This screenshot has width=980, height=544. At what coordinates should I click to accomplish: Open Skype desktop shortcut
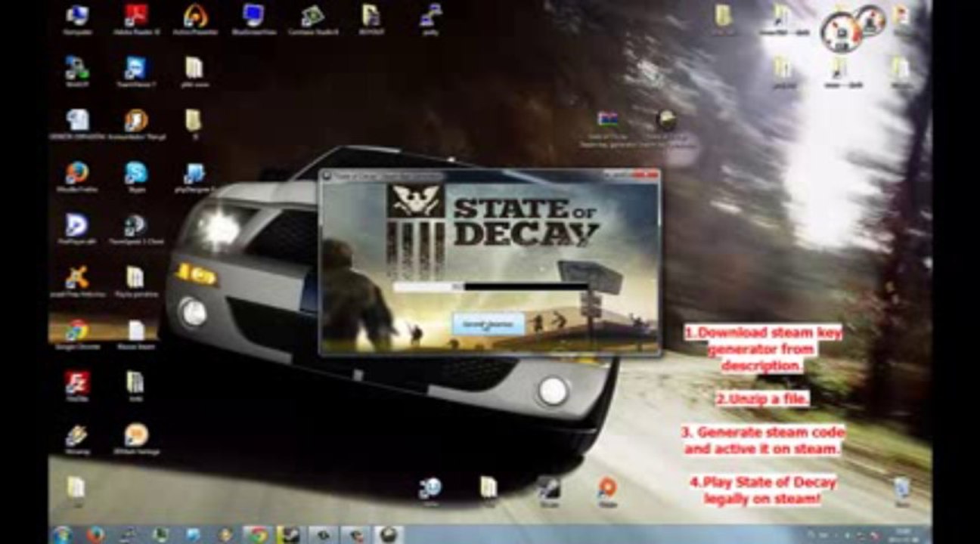point(136,177)
